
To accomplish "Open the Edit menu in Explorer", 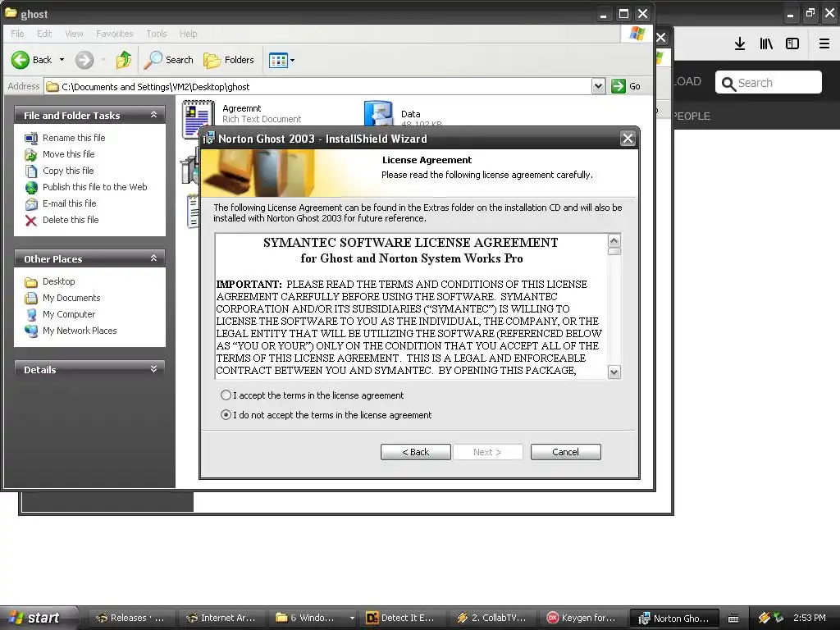I will tap(44, 34).
